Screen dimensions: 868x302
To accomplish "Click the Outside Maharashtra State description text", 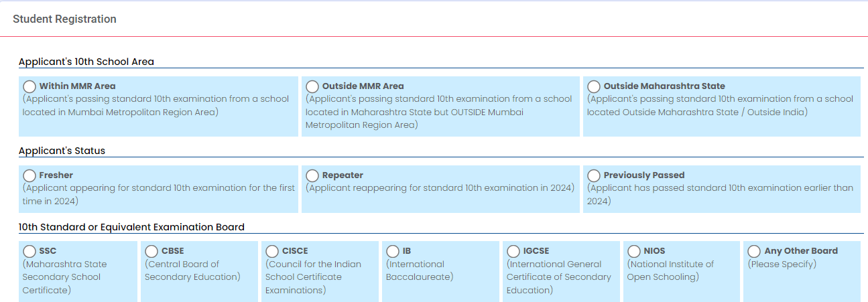I will pyautogui.click(x=721, y=106).
